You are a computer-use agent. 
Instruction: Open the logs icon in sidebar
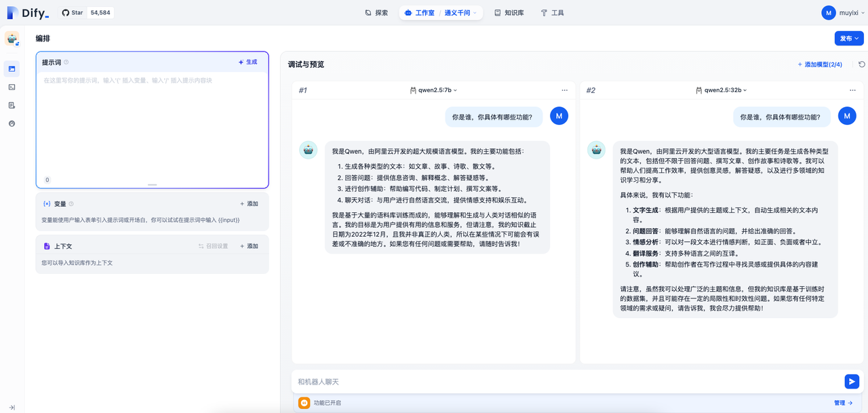12,105
